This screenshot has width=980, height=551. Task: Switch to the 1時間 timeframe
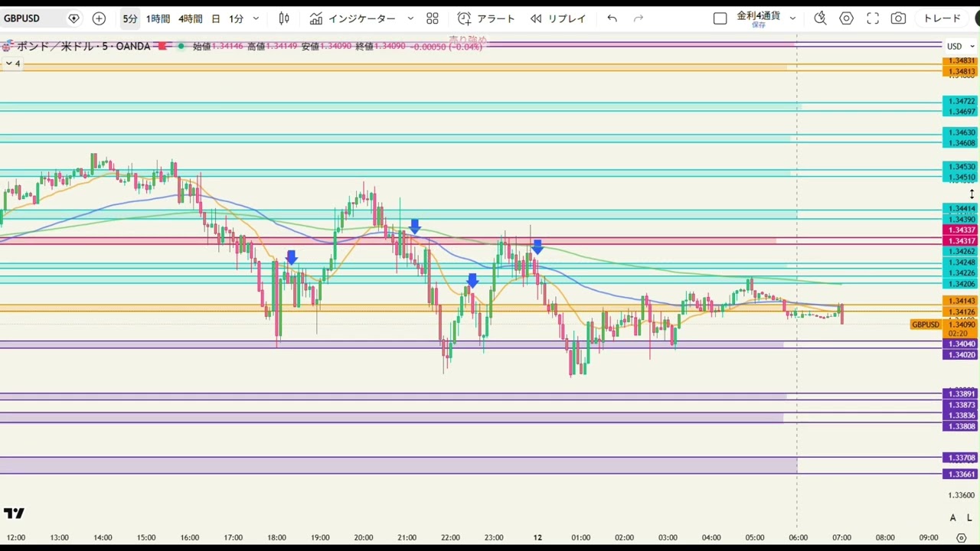pyautogui.click(x=158, y=18)
